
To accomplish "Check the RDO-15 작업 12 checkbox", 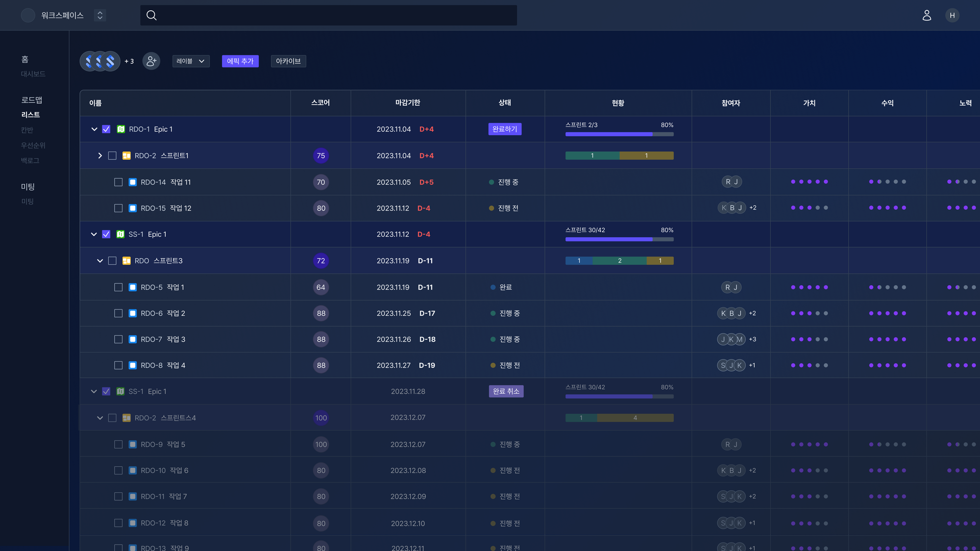I will pos(118,208).
